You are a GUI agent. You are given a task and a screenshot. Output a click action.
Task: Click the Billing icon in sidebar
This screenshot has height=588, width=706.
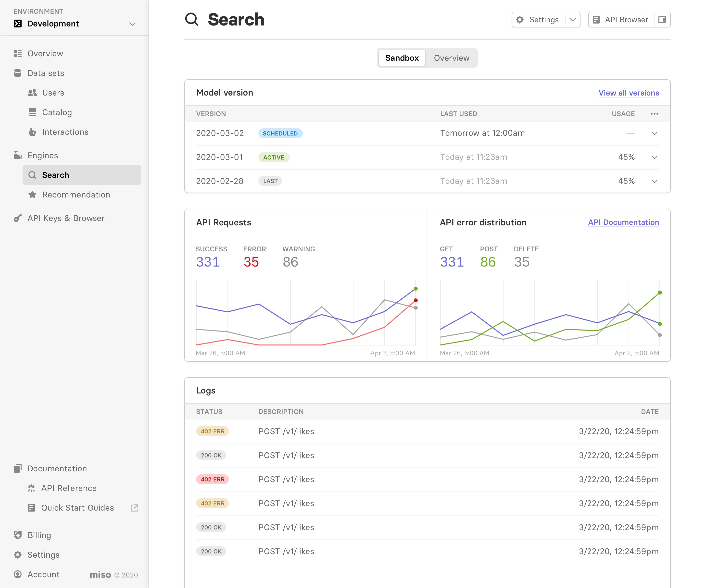coord(17,535)
